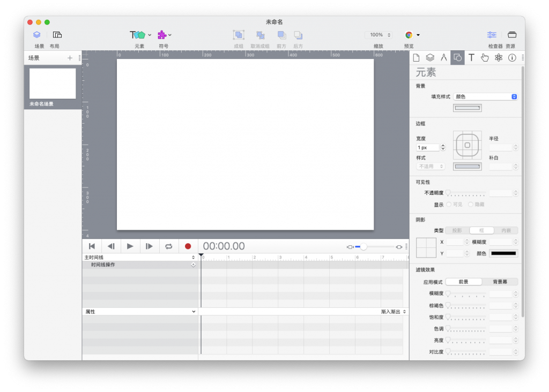The height and width of the screenshot is (392, 549).
Task: Open the 资源 resources icon
Action: tap(512, 35)
